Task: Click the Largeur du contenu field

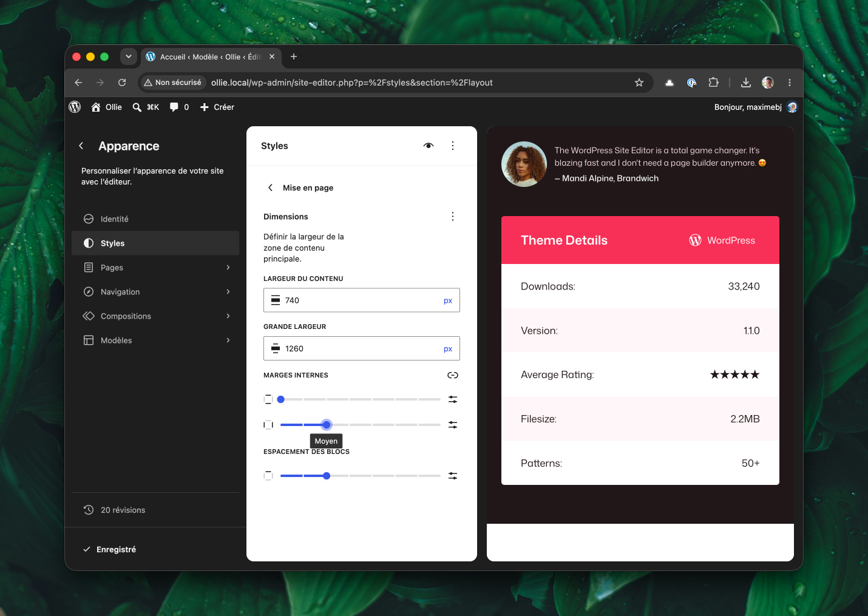Action: click(x=362, y=300)
